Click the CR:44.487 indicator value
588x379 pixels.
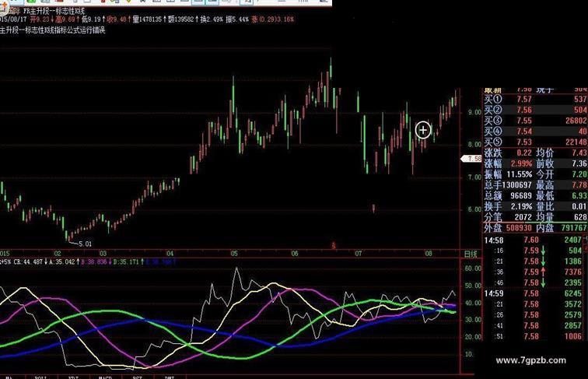coord(28,262)
